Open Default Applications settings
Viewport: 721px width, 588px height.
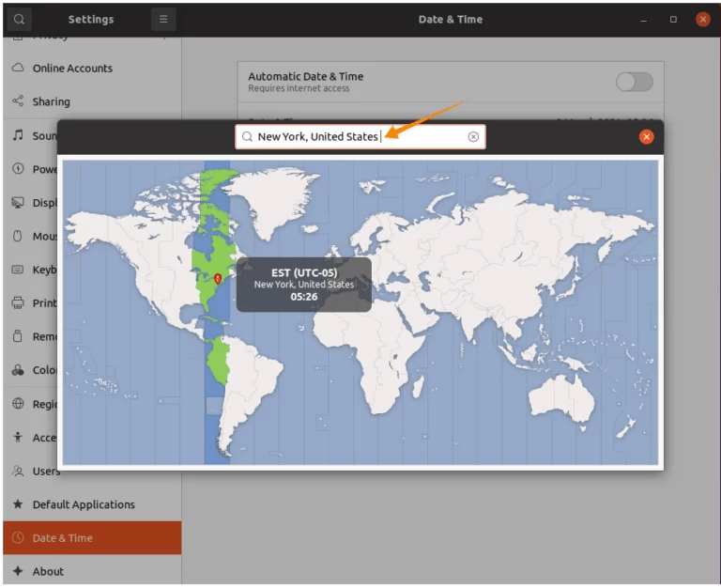pos(92,504)
